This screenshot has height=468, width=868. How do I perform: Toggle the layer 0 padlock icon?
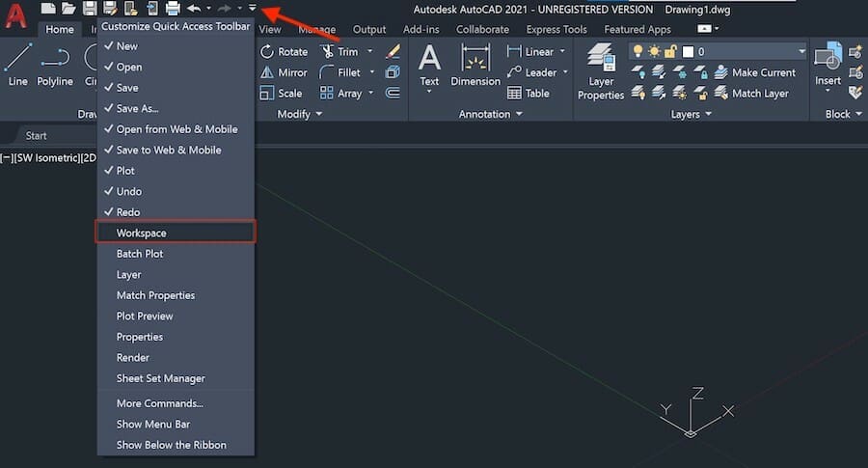pyautogui.click(x=670, y=51)
